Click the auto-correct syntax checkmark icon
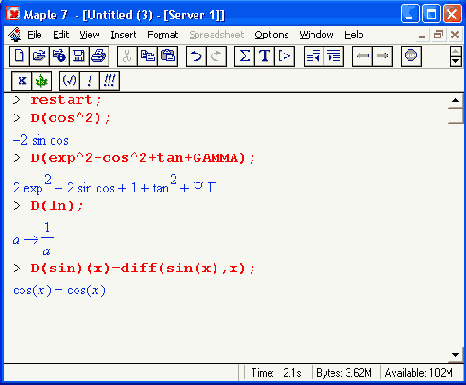The image size is (466, 385). pyautogui.click(x=69, y=81)
